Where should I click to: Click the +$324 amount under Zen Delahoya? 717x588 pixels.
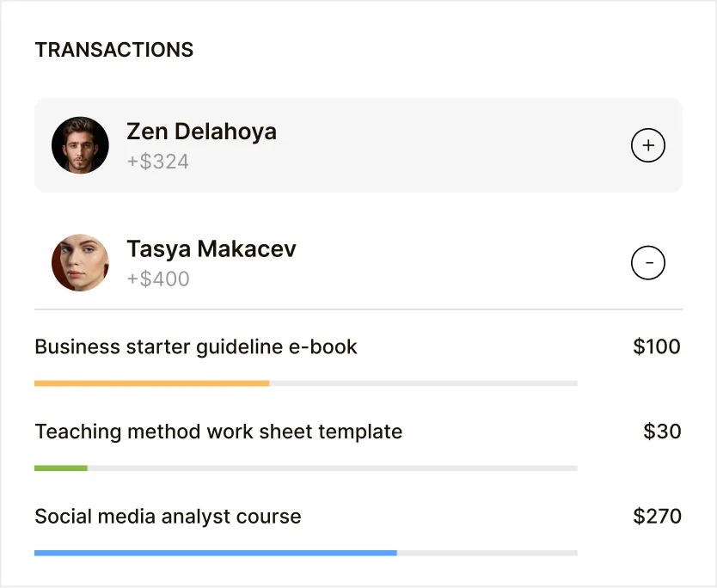coord(157,162)
